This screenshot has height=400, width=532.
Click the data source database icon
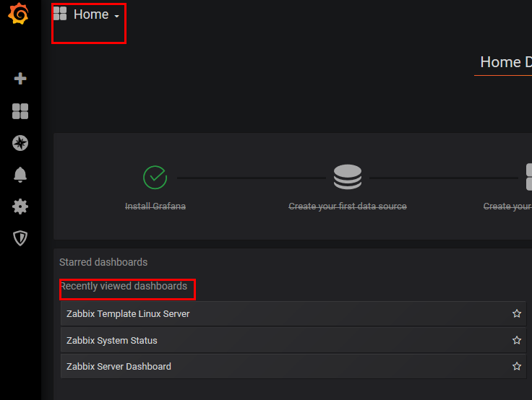[x=348, y=177]
